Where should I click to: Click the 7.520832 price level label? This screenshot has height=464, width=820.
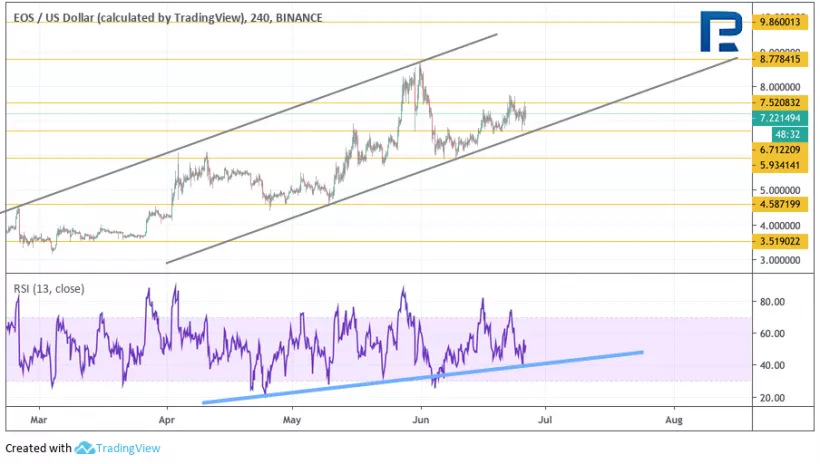pos(783,102)
